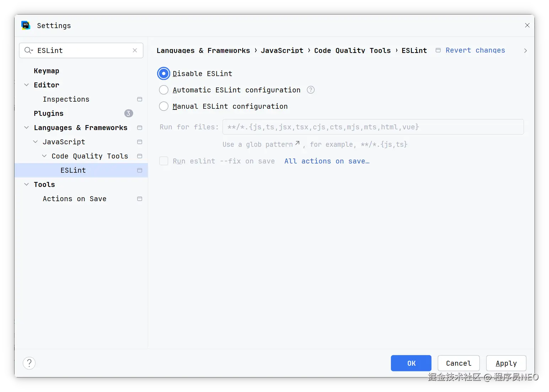Click the project-level icon next to JavaScript

click(x=140, y=142)
